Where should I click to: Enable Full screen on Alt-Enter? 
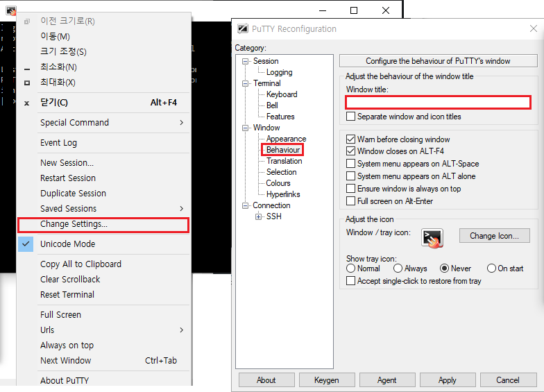(x=351, y=201)
